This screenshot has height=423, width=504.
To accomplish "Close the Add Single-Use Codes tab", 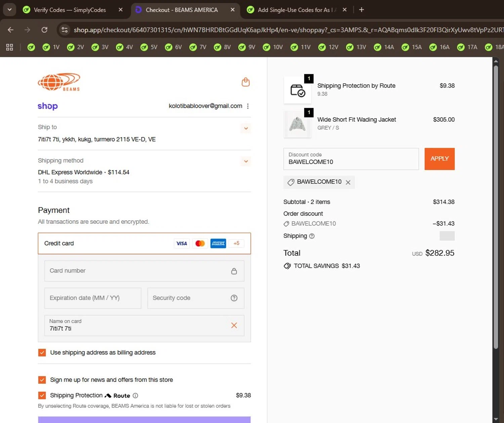I will click(x=344, y=10).
